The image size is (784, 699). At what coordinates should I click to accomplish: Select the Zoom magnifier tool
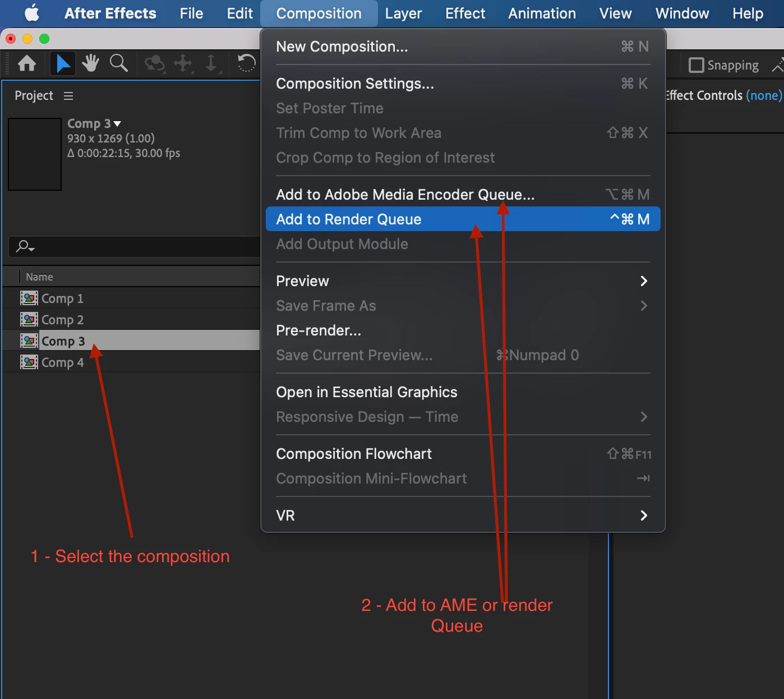[x=119, y=63]
